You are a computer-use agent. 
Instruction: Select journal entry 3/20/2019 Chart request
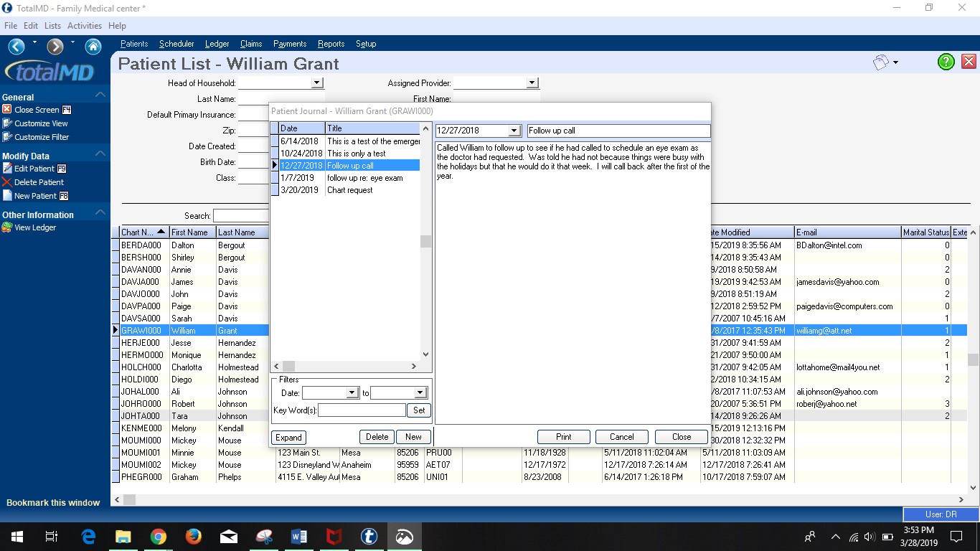(x=345, y=190)
